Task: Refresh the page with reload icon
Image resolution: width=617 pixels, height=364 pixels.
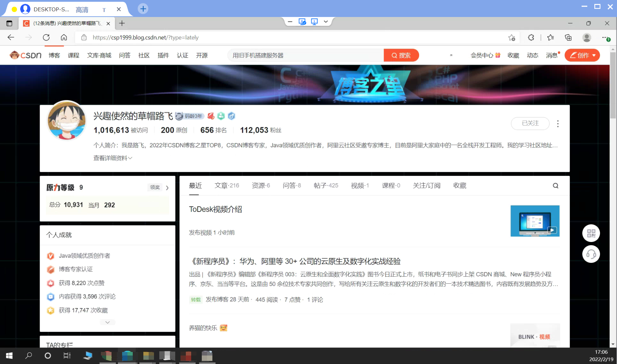Action: pyautogui.click(x=46, y=37)
